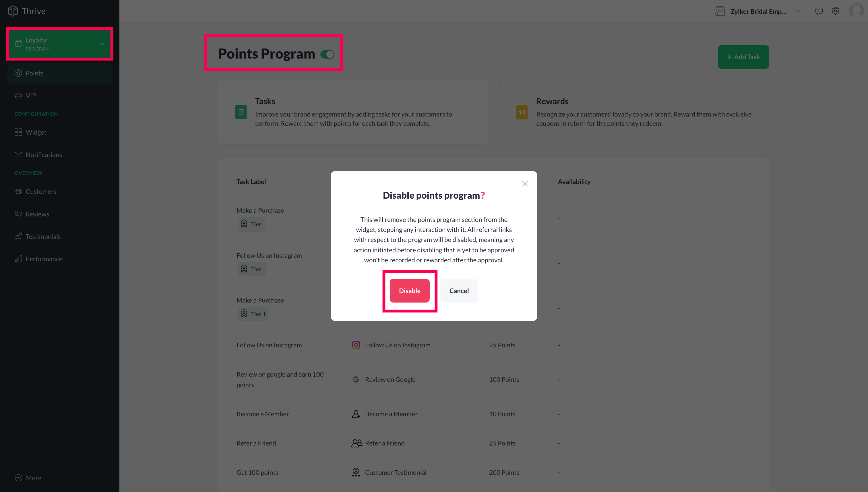Viewport: 868px width, 492px height.
Task: Click the Zylker Bridal account dropdown
Action: coord(797,11)
